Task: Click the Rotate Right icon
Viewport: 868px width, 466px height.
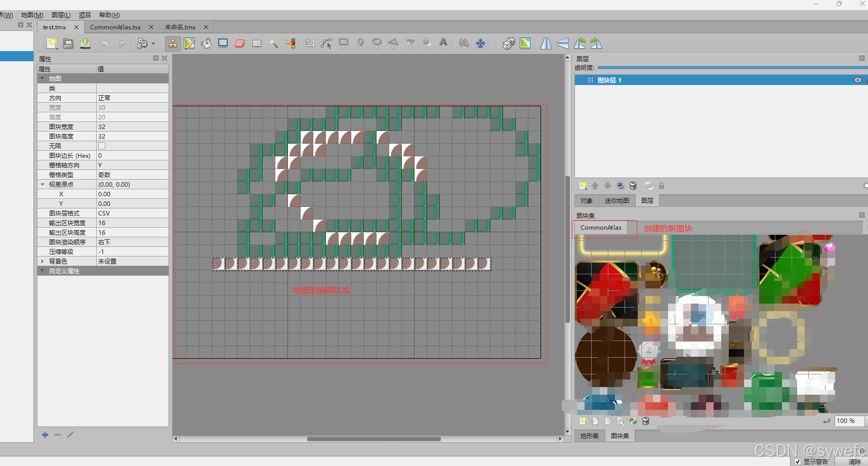Action: tap(596, 44)
